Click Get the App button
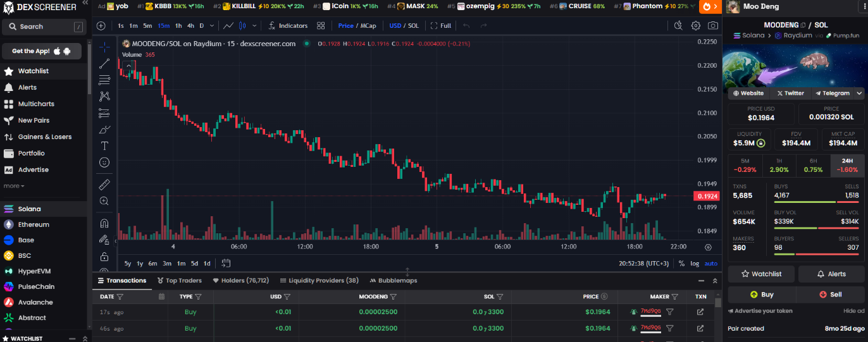This screenshot has width=868, height=342. point(42,51)
